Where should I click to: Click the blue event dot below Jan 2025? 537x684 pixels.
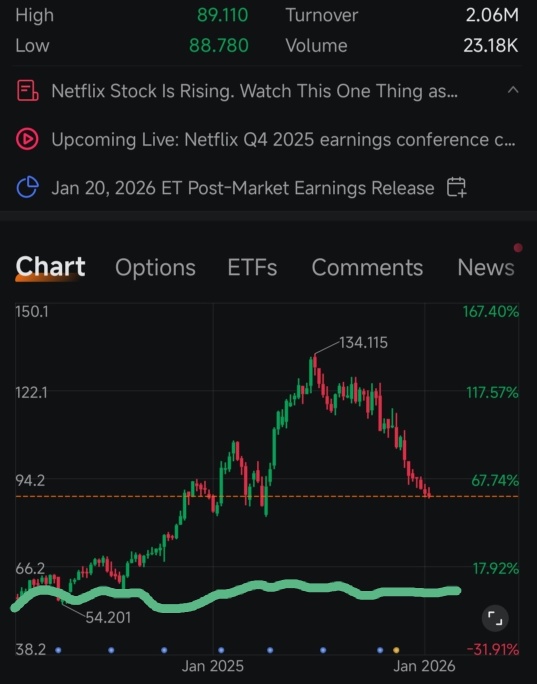point(221,650)
